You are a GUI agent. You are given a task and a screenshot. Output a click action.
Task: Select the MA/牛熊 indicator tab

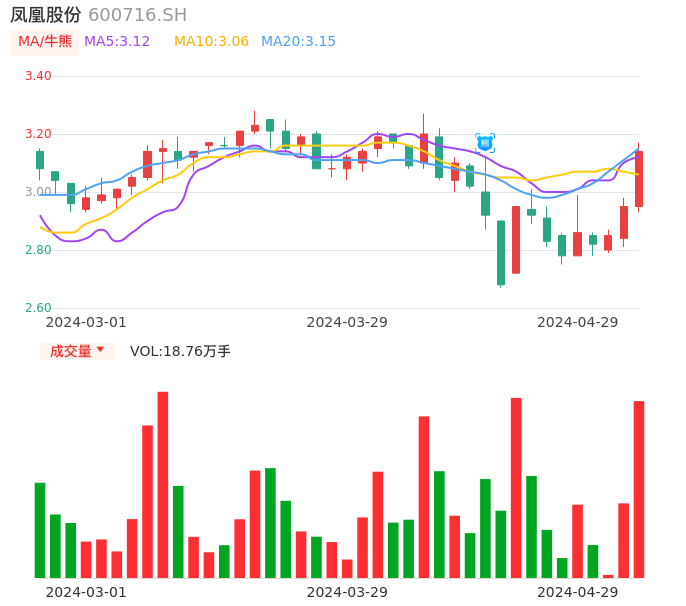coord(45,42)
